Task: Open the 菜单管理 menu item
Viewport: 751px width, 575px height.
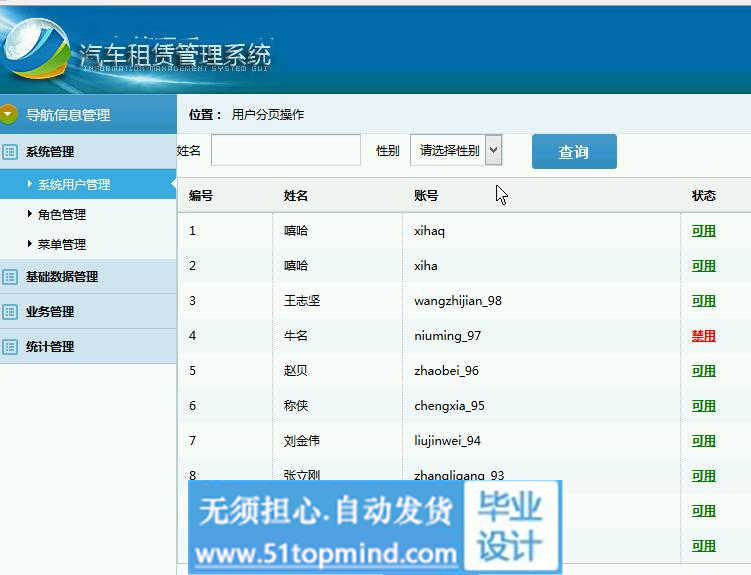Action: pos(62,245)
